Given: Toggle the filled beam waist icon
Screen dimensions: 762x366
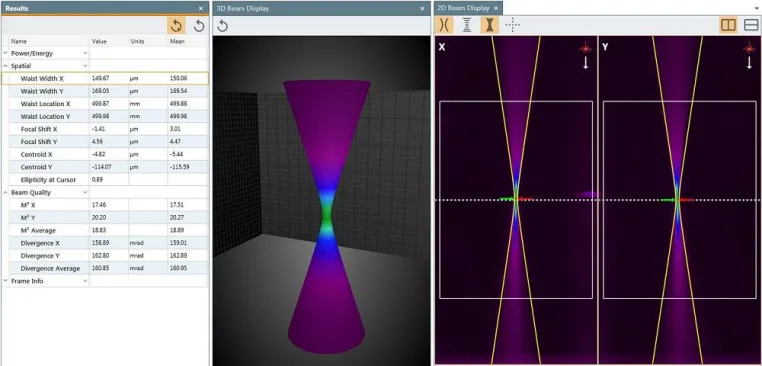Looking at the screenshot, I should (x=489, y=25).
